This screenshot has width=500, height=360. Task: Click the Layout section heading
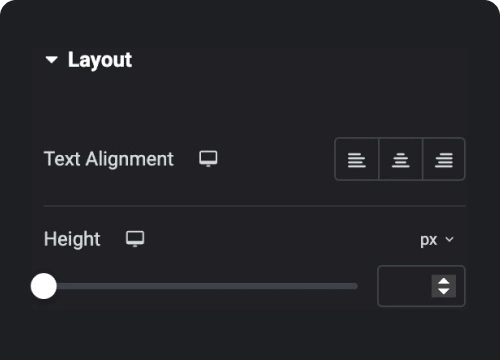pos(100,60)
